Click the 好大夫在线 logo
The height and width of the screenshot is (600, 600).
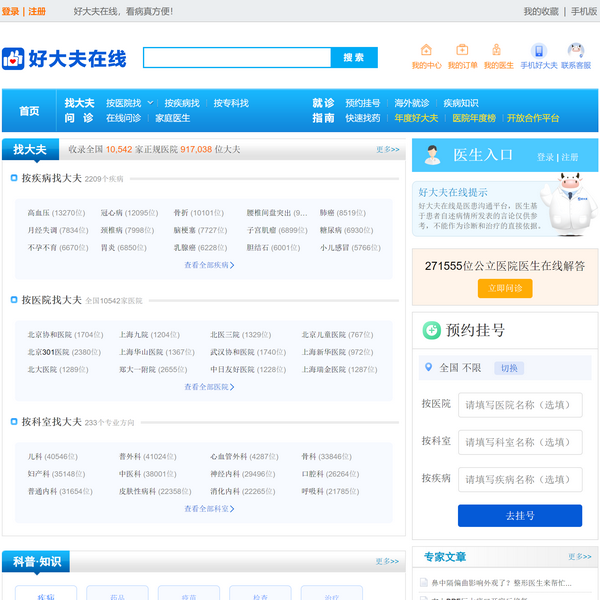(x=64, y=59)
